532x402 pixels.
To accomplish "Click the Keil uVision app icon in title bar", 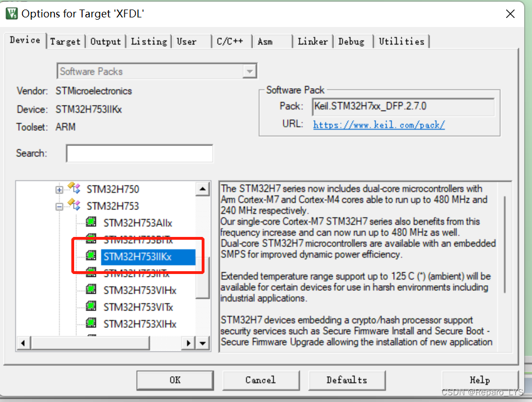I will pyautogui.click(x=12, y=13).
